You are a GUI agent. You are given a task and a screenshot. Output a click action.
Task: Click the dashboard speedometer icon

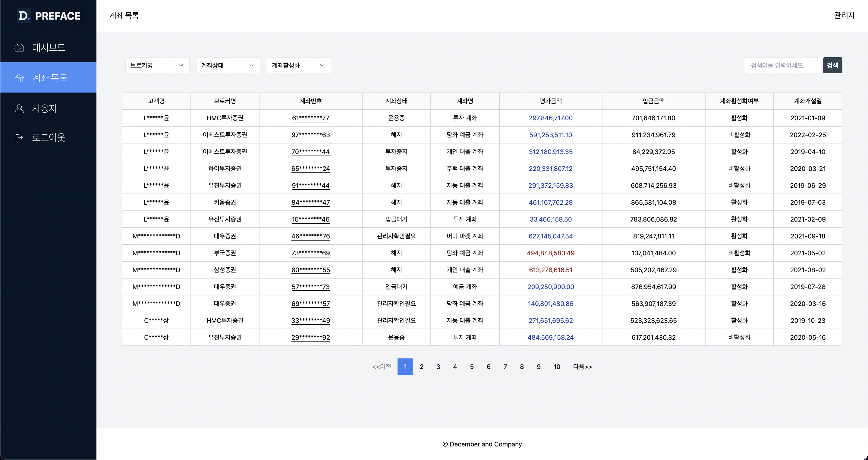click(19, 48)
